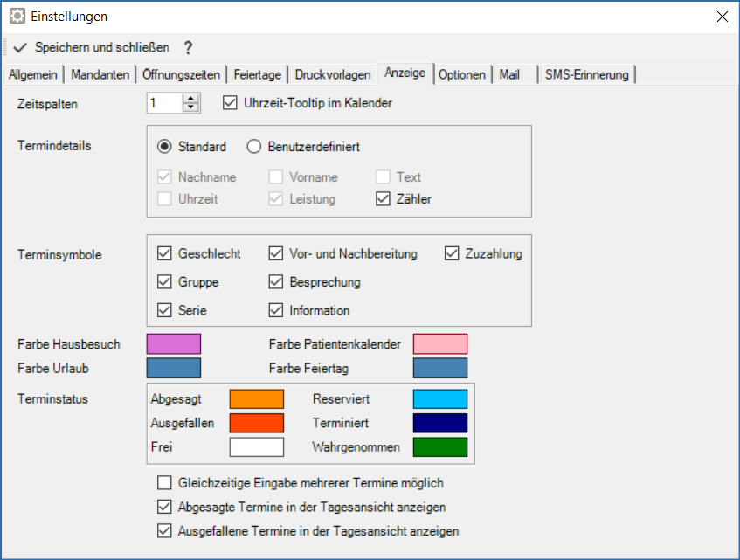The width and height of the screenshot is (740, 560).
Task: Increase Zeitspalten with the up arrow
Action: 191,99
